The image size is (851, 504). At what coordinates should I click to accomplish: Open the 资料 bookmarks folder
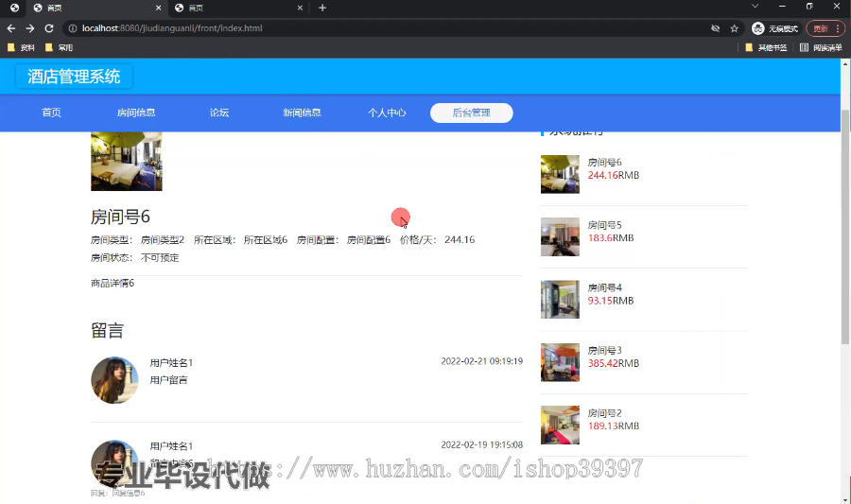point(22,47)
